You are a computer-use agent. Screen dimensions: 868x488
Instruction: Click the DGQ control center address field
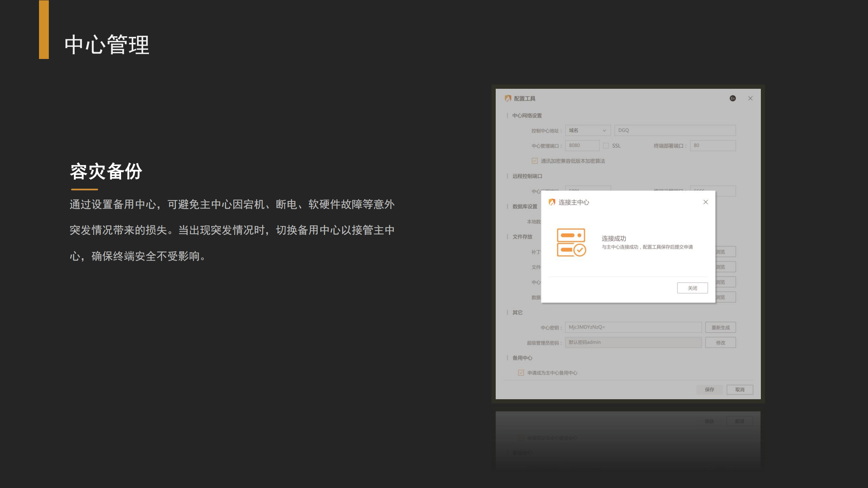(x=675, y=130)
